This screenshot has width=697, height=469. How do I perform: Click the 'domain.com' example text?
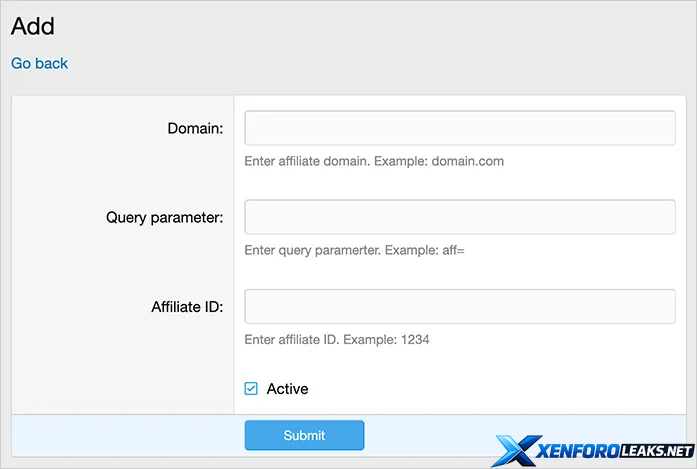(x=467, y=161)
